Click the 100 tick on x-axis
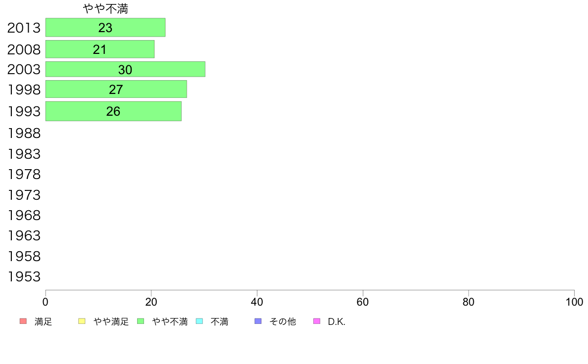The width and height of the screenshot is (588, 364). pos(574,302)
